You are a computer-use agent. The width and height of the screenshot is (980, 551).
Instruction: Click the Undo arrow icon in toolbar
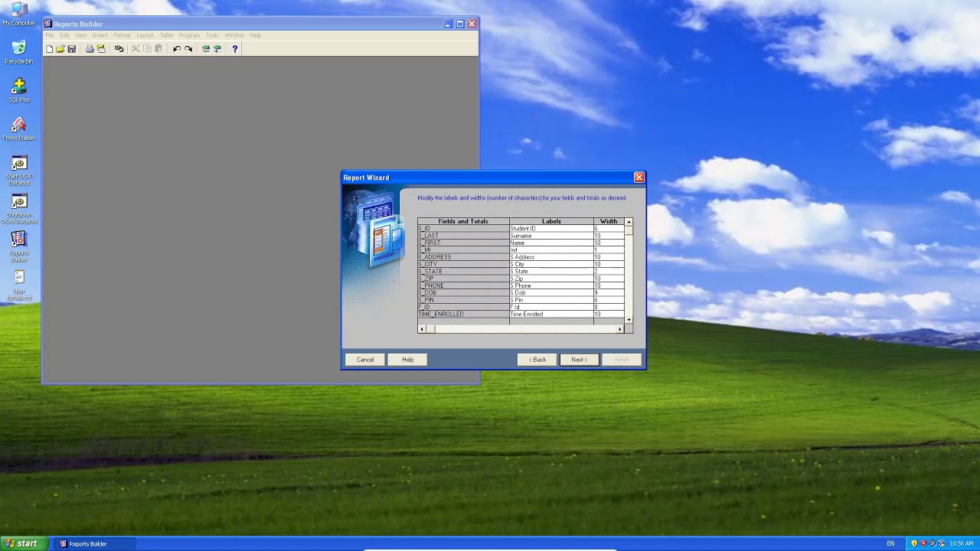pyautogui.click(x=177, y=49)
